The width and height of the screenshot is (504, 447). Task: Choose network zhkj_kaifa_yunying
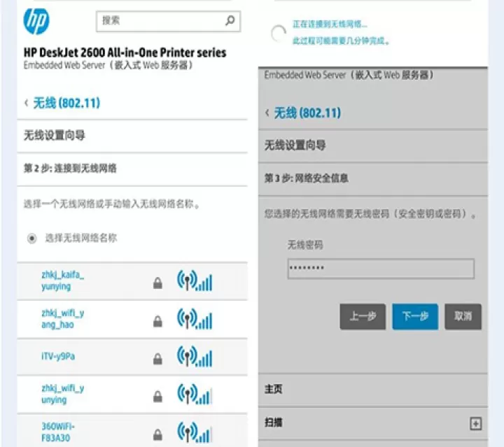click(x=63, y=281)
